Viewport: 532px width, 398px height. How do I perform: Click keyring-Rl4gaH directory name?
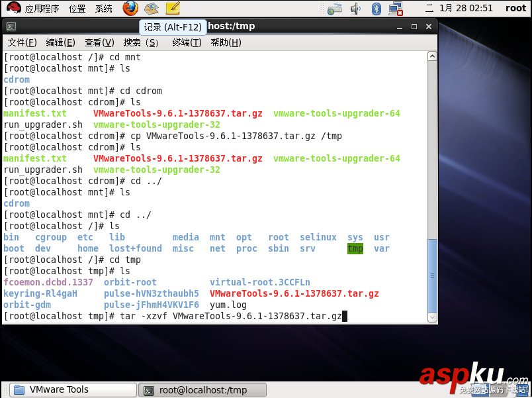coord(40,294)
